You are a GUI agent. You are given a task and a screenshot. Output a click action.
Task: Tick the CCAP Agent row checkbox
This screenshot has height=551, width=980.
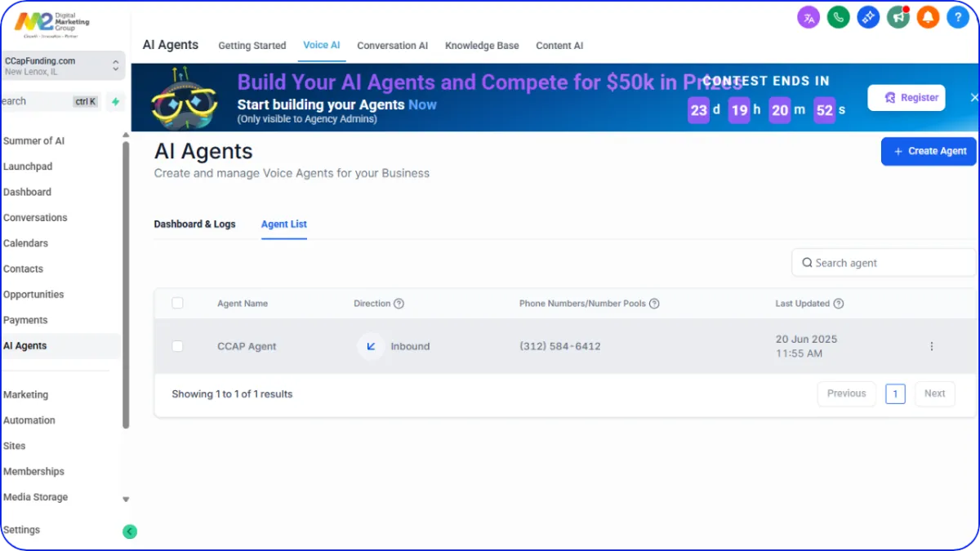click(x=177, y=346)
